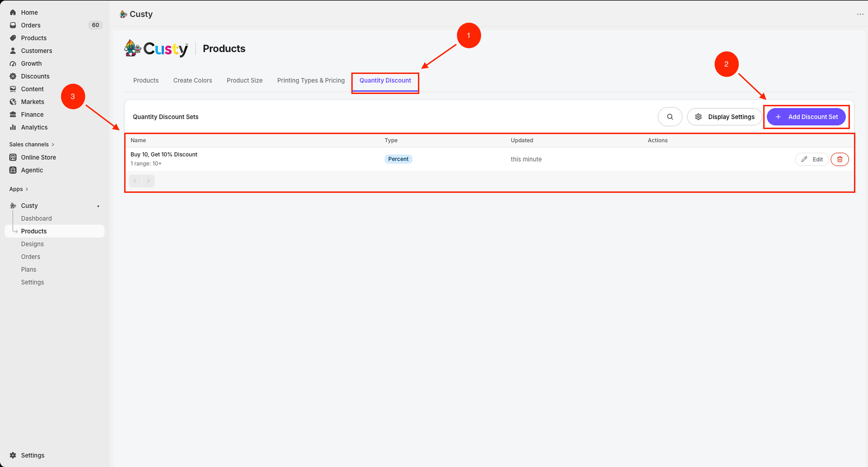This screenshot has width=868, height=467.
Task: Click the Finance bank icon
Action: (x=13, y=115)
